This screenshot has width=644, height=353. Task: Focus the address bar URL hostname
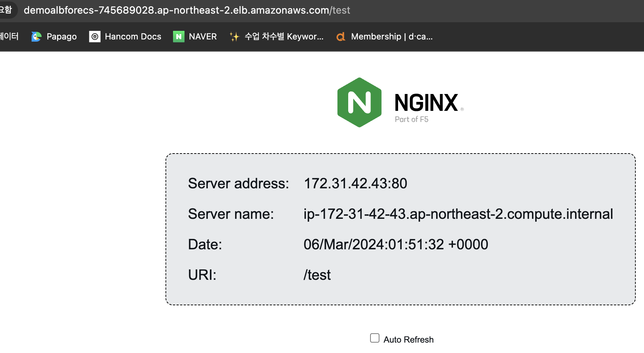(176, 10)
